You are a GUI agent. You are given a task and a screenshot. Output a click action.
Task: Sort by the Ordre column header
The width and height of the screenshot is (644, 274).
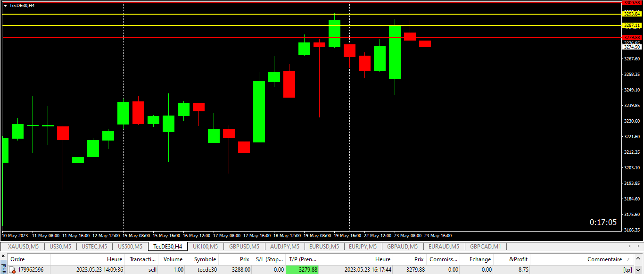tap(29, 259)
